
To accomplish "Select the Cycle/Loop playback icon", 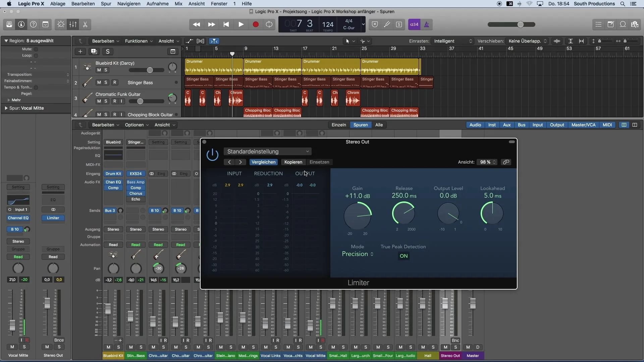I will pyautogui.click(x=269, y=24).
